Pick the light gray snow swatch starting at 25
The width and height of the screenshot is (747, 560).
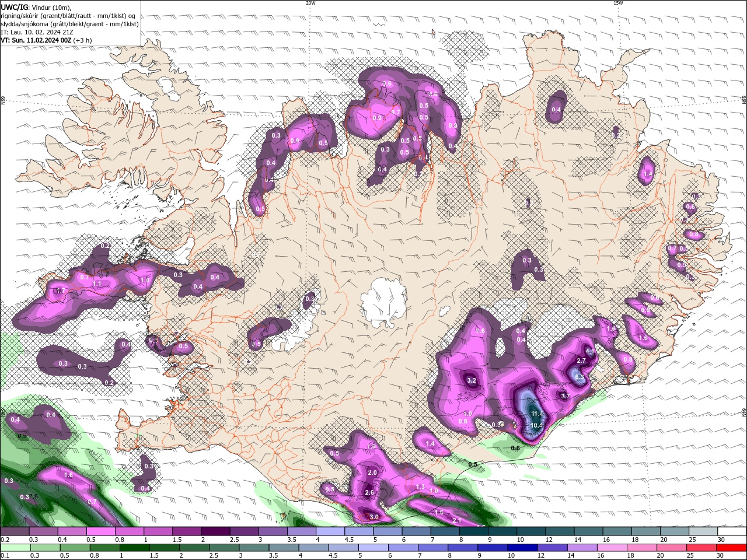pyautogui.click(x=703, y=531)
